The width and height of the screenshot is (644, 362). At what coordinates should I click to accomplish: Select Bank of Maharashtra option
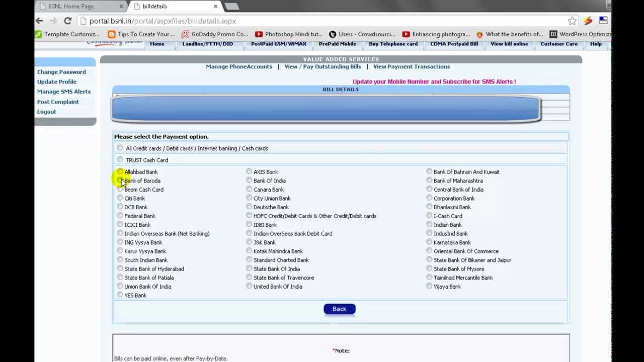[429, 180]
